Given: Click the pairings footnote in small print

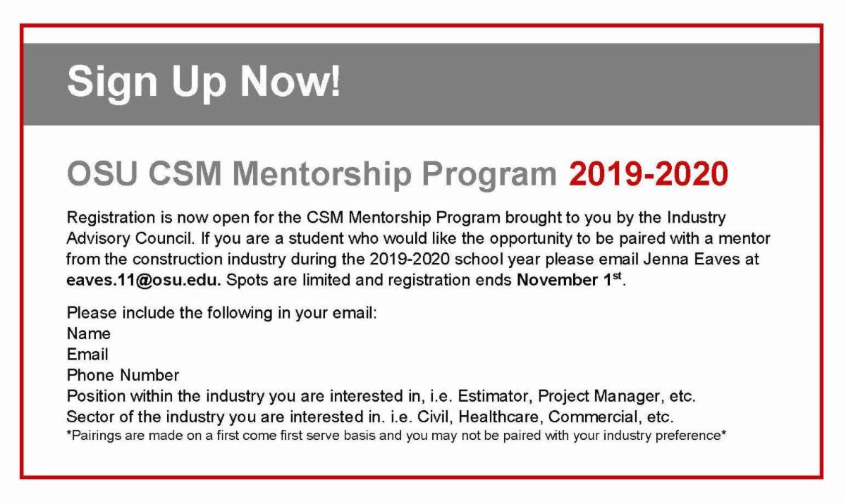Looking at the screenshot, I should click(396, 436).
